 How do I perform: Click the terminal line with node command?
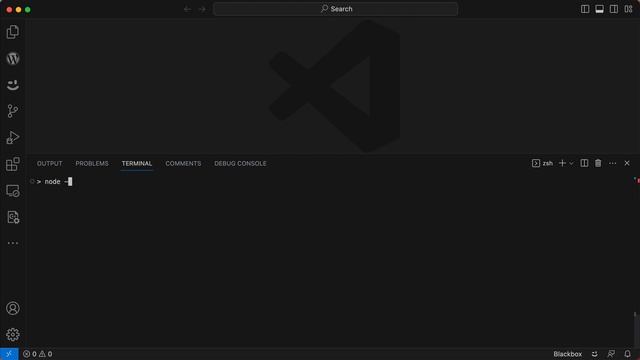click(54, 182)
